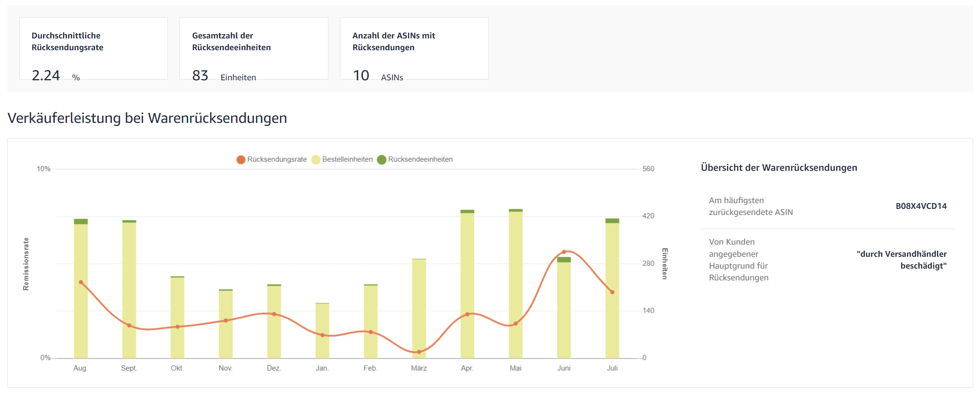Click the "durch Versandhändler beschädigt" reason text
The image size is (980, 393).
(902, 260)
